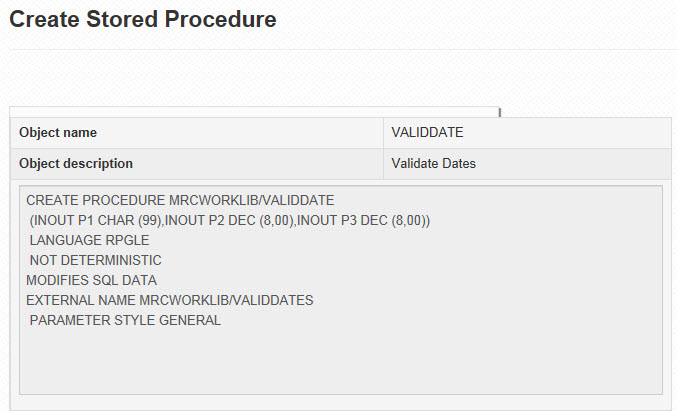Image resolution: width=677 pixels, height=411 pixels.
Task: Click the VALIDDATE object name value
Action: pyautogui.click(x=427, y=132)
